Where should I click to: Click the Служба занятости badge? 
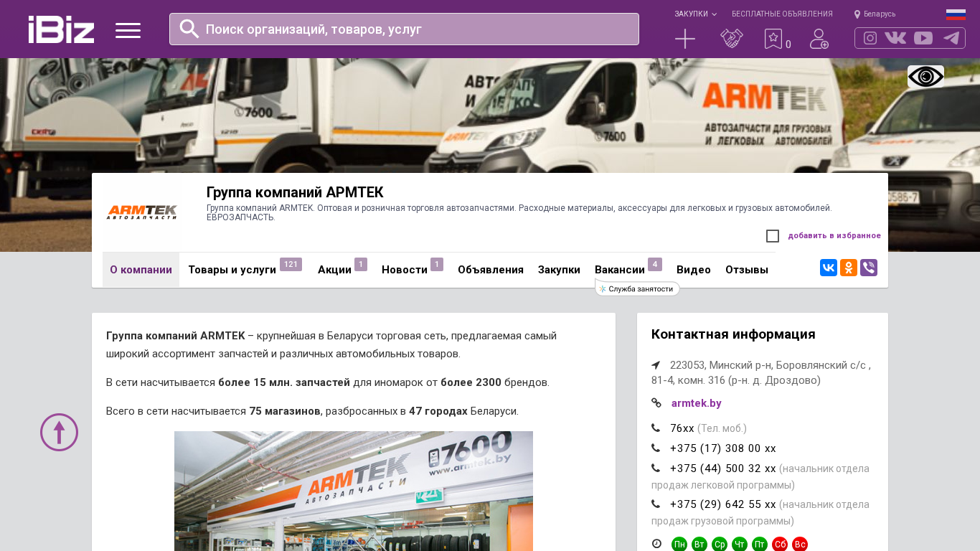coord(637,289)
